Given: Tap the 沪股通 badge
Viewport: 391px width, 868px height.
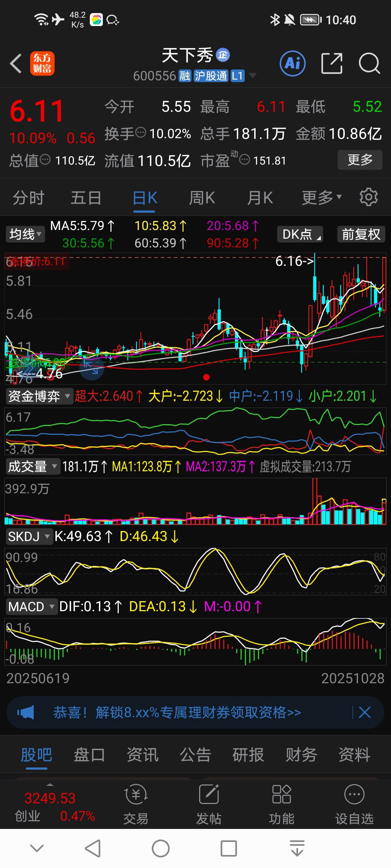Looking at the screenshot, I should pos(211,76).
